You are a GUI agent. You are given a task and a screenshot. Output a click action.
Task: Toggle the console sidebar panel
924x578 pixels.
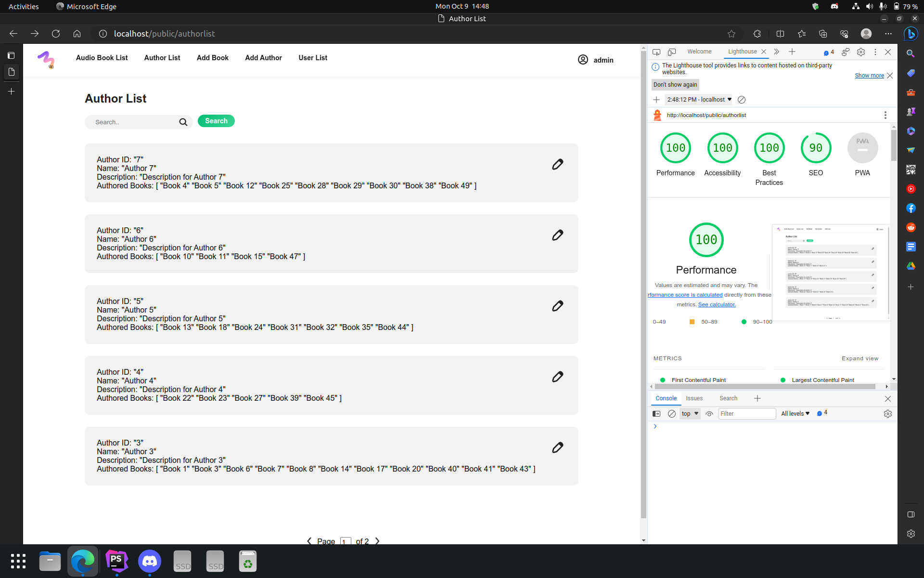click(656, 414)
